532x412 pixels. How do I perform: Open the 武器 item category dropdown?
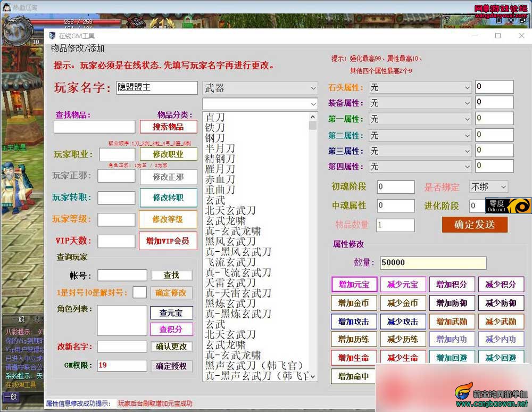coord(260,88)
